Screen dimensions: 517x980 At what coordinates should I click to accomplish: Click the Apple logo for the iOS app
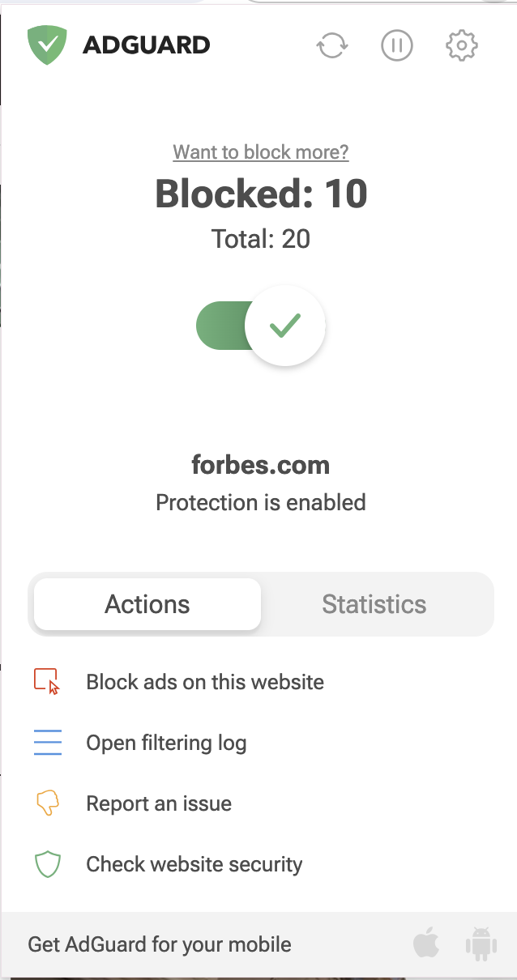point(426,944)
